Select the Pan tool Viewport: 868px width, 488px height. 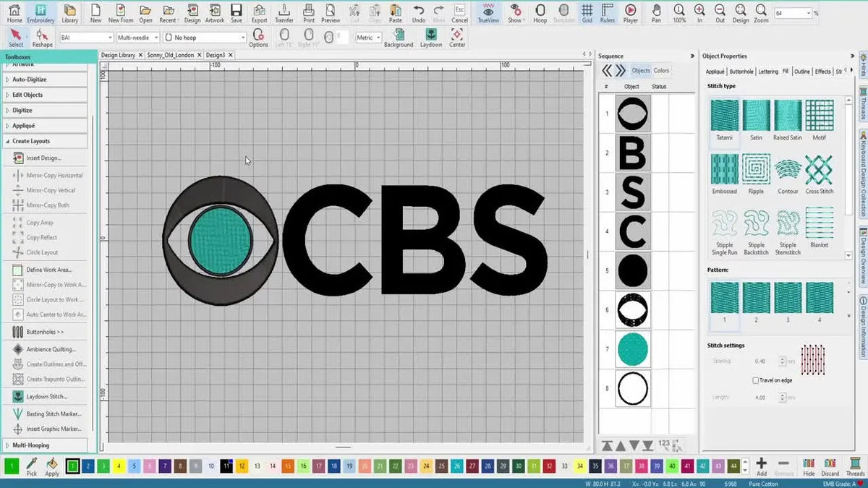(656, 13)
